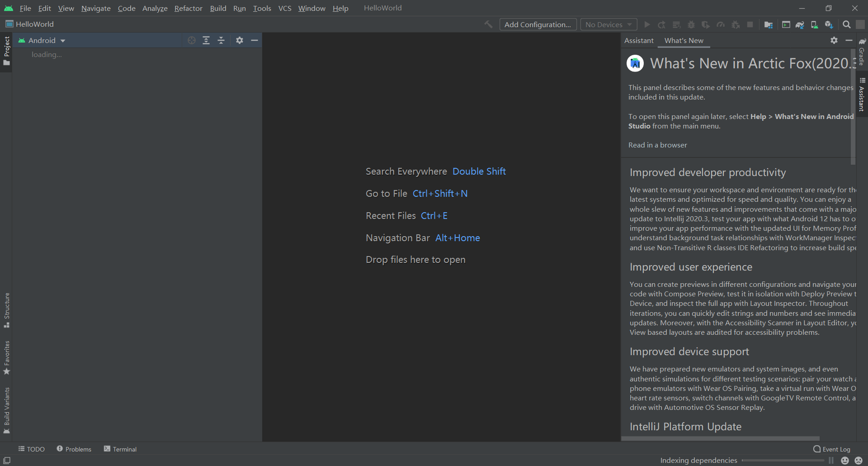Open the Tools menu
This screenshot has width=868, height=466.
click(x=262, y=8)
